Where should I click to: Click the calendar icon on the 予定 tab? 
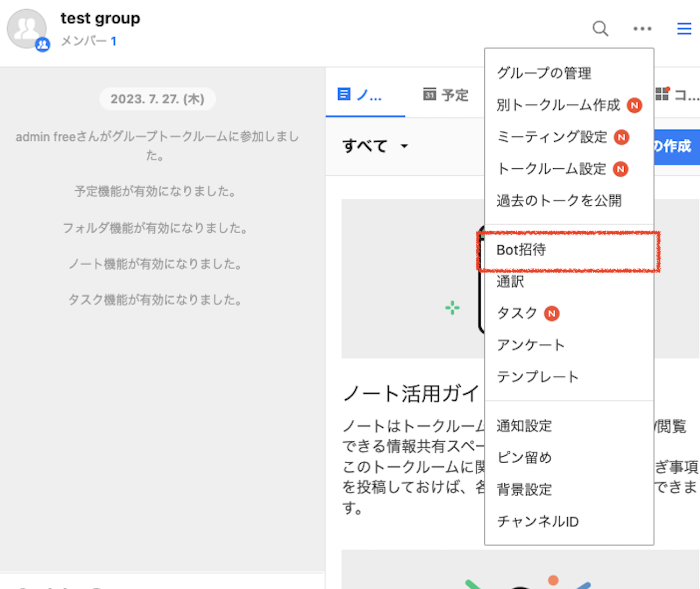pos(428,94)
